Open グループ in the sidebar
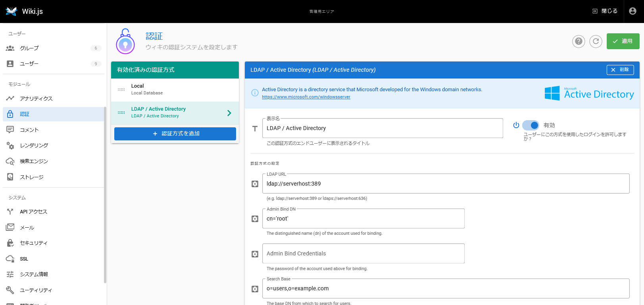Screen dimensions: 644x305 [29, 48]
